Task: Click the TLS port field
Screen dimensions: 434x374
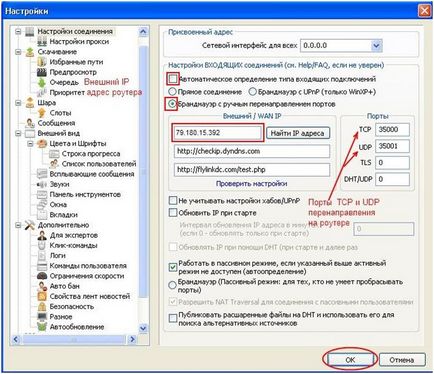Action: [x=392, y=163]
